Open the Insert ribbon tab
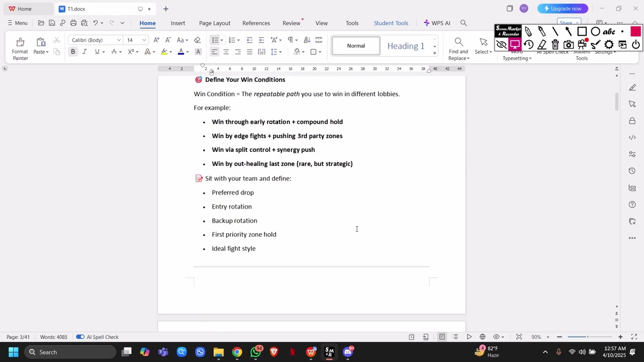 tap(178, 23)
